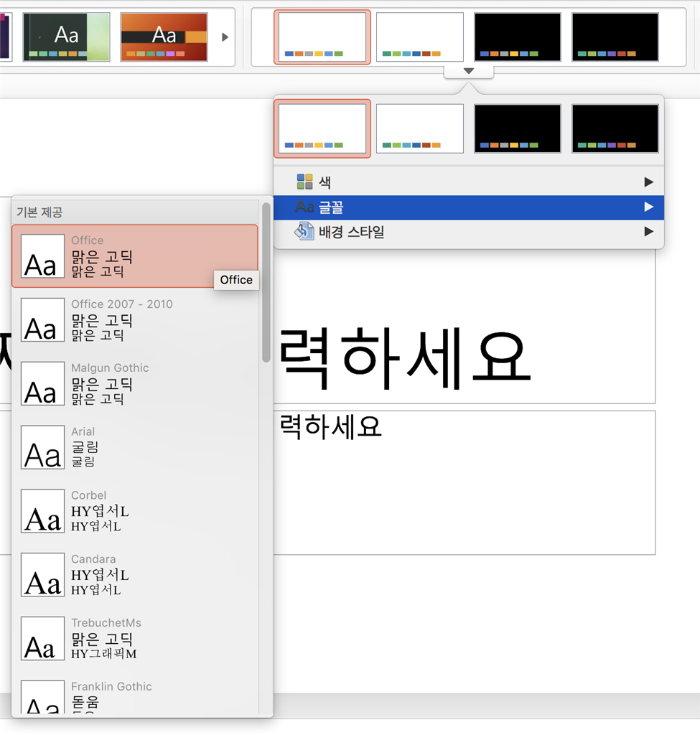
Task: Select the Corbel font theme
Action: coord(135,511)
